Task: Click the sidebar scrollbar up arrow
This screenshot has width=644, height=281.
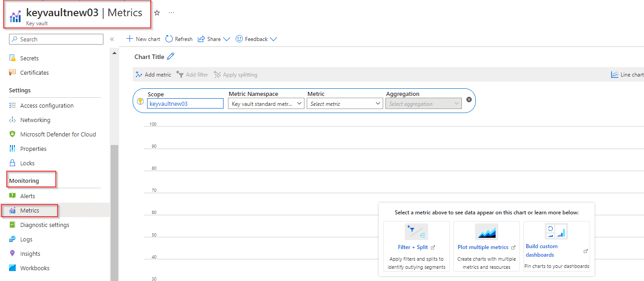Action: coord(114,53)
